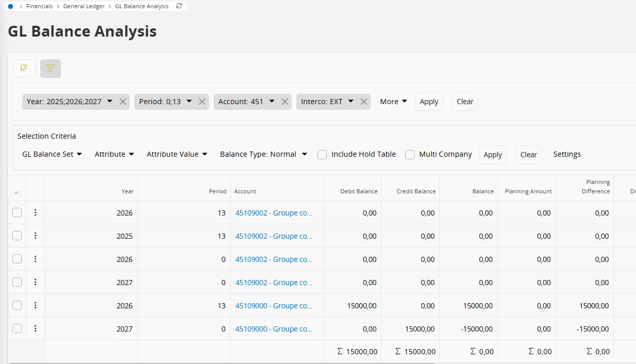Sort by the Account column header
Viewport: 636px width, 364px height.
245,191
